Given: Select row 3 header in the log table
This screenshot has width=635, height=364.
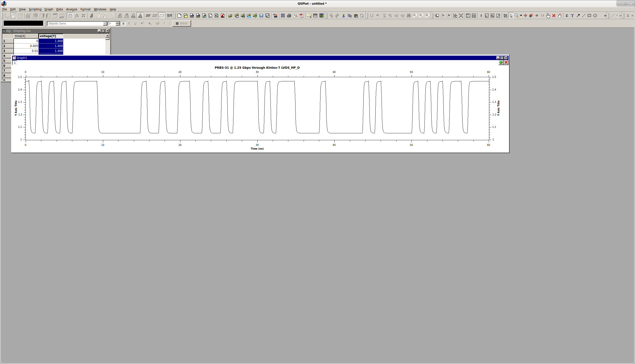Looking at the screenshot, I should coord(7,51).
